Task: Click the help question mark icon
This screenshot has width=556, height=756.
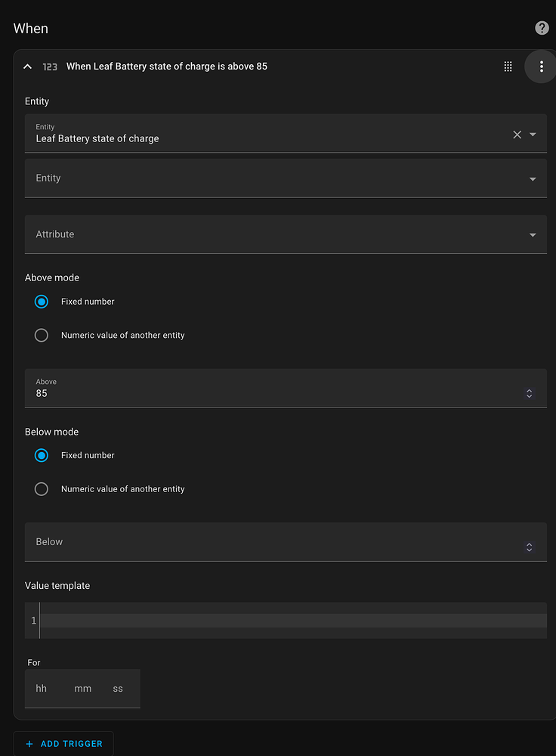Action: pyautogui.click(x=542, y=28)
